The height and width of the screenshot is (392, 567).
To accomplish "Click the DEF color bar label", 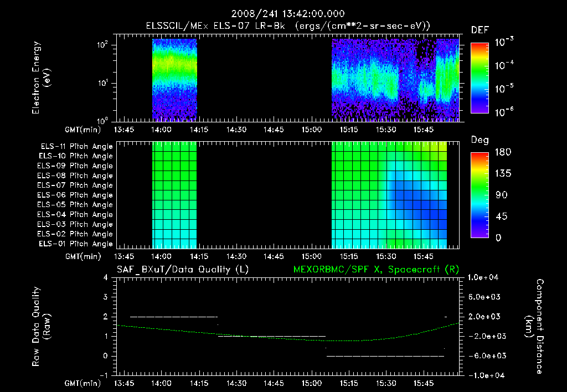I will tap(480, 30).
